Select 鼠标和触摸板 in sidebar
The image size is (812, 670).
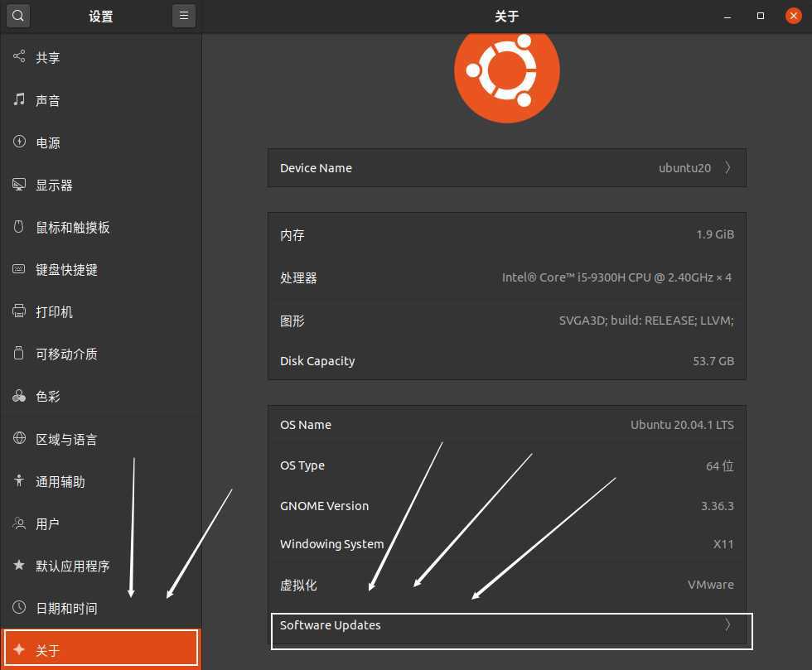tap(101, 227)
